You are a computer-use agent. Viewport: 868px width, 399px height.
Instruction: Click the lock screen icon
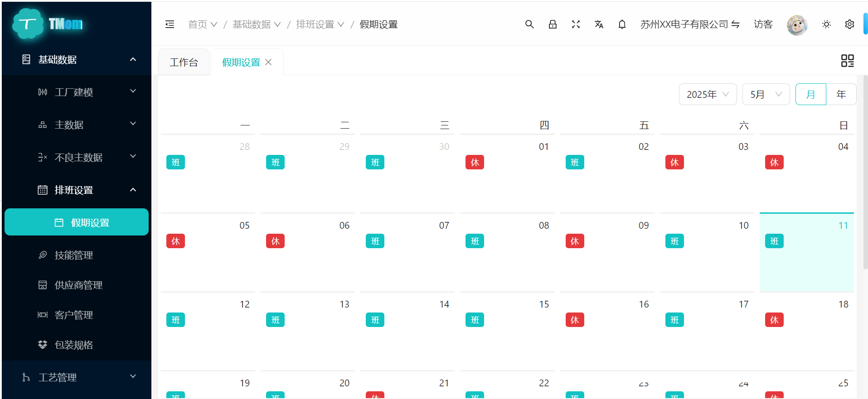(x=553, y=24)
